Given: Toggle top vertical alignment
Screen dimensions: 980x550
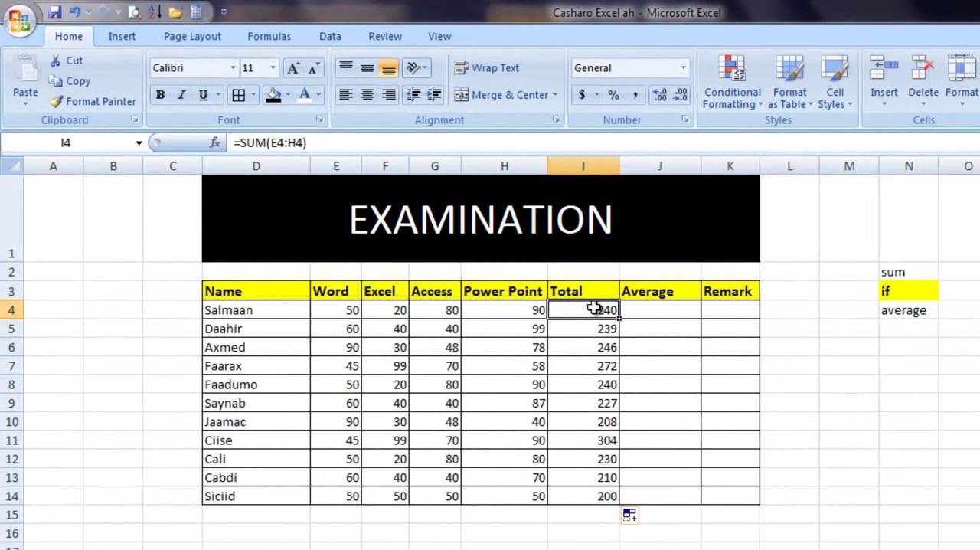Looking at the screenshot, I should click(x=346, y=68).
